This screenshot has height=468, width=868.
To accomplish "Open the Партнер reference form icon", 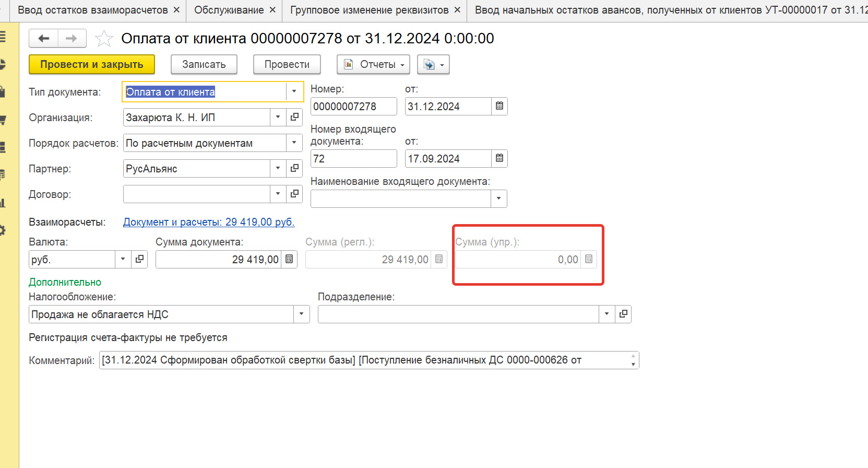I will [294, 168].
